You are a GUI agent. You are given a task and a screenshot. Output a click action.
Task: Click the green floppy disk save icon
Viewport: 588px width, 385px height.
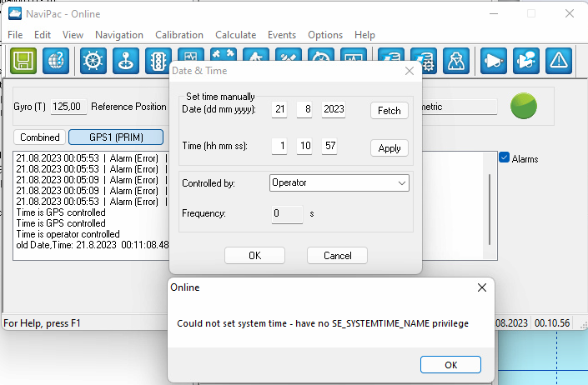pos(23,61)
